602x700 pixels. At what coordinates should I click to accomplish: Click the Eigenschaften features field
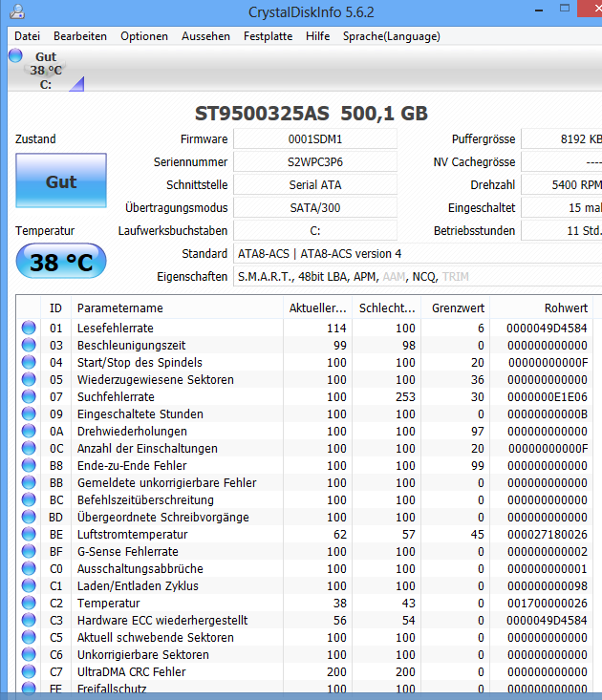tap(418, 277)
